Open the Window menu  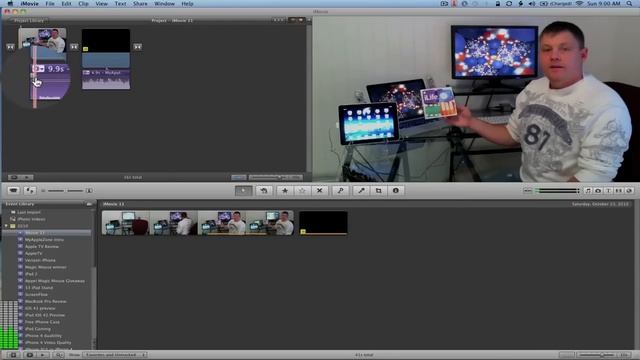point(164,4)
